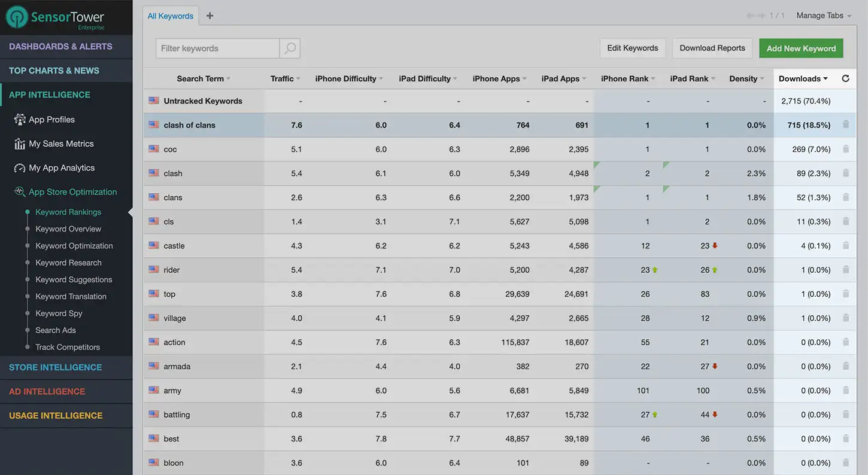Click the My App Analytics gauge icon
The image size is (868, 475).
point(20,168)
